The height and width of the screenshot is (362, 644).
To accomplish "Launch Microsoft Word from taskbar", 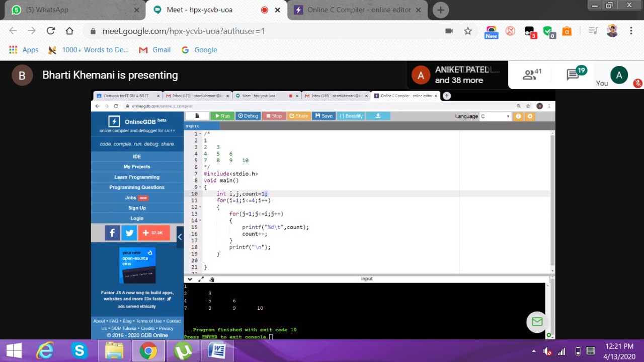I will [x=217, y=350].
